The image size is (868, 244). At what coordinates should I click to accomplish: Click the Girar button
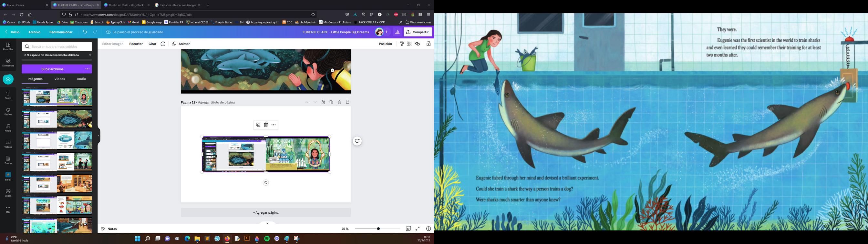click(153, 44)
